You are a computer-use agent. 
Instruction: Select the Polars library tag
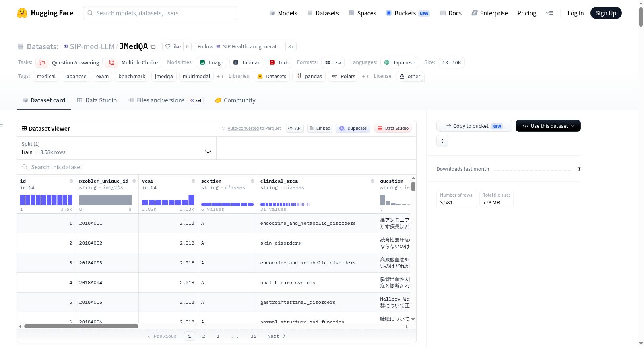point(343,76)
